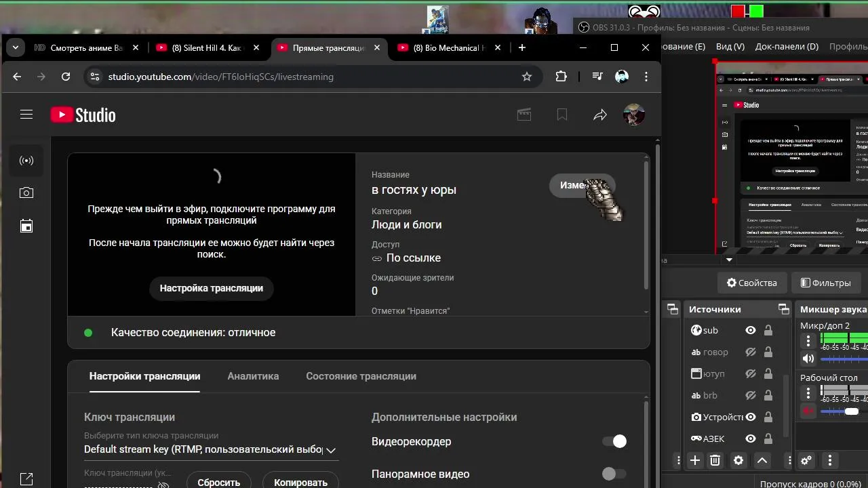Click the Настройка трансляции button

212,288
